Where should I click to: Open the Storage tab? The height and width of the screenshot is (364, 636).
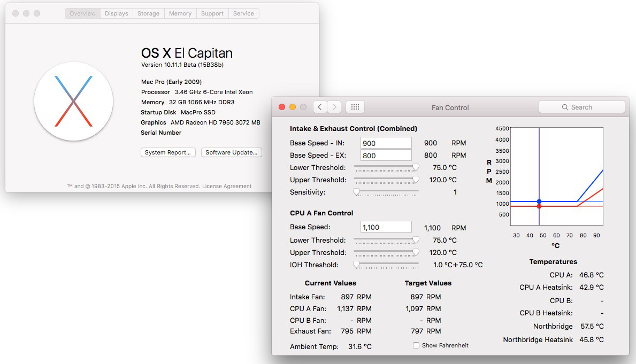coord(149,13)
